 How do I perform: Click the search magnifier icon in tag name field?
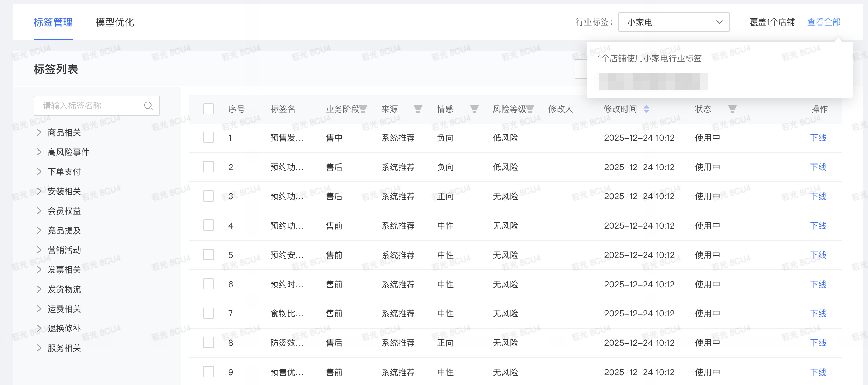[148, 106]
